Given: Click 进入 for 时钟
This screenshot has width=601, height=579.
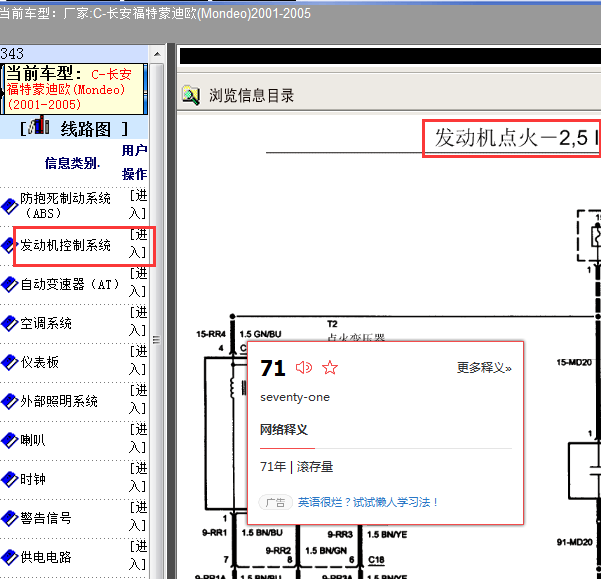Looking at the screenshot, I should (138, 477).
